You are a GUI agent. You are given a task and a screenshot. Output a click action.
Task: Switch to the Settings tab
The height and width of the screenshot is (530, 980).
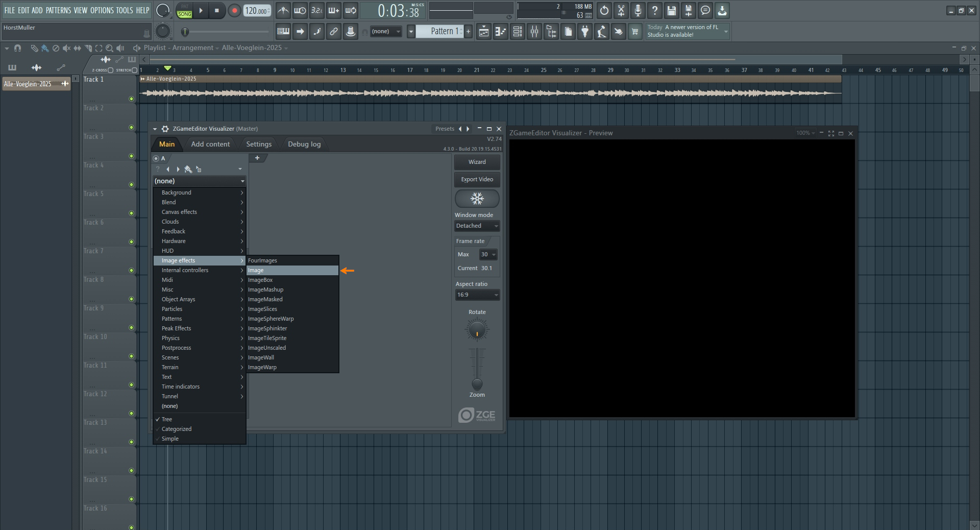[x=259, y=144]
